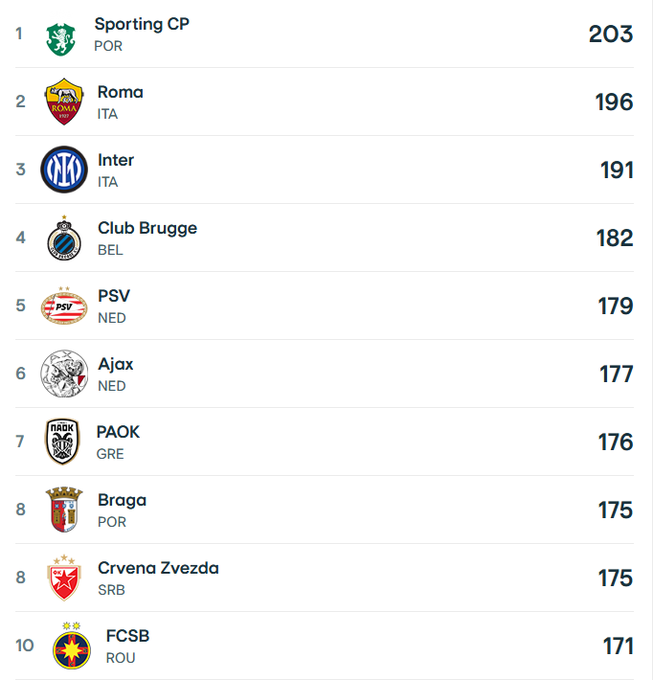This screenshot has width=653, height=680.
Task: Click Sporting CP's score of 203
Action: tap(611, 34)
